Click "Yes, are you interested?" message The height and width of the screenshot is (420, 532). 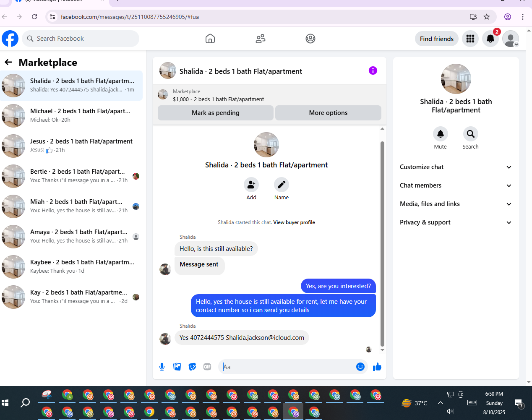338,286
